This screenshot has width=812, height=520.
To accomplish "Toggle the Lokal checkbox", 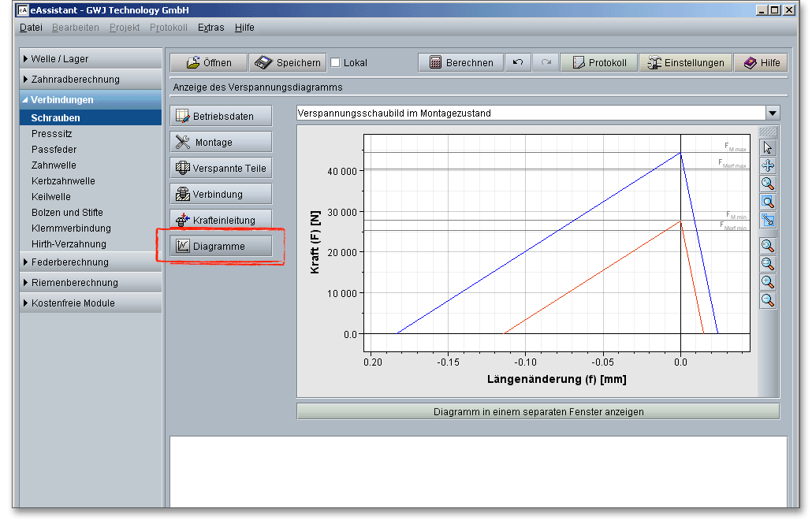I will 335,63.
